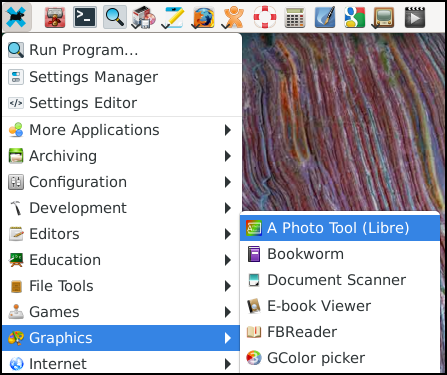The image size is (447, 375).
Task: Open the Google-colored contacts panel icon
Action: pos(355,17)
